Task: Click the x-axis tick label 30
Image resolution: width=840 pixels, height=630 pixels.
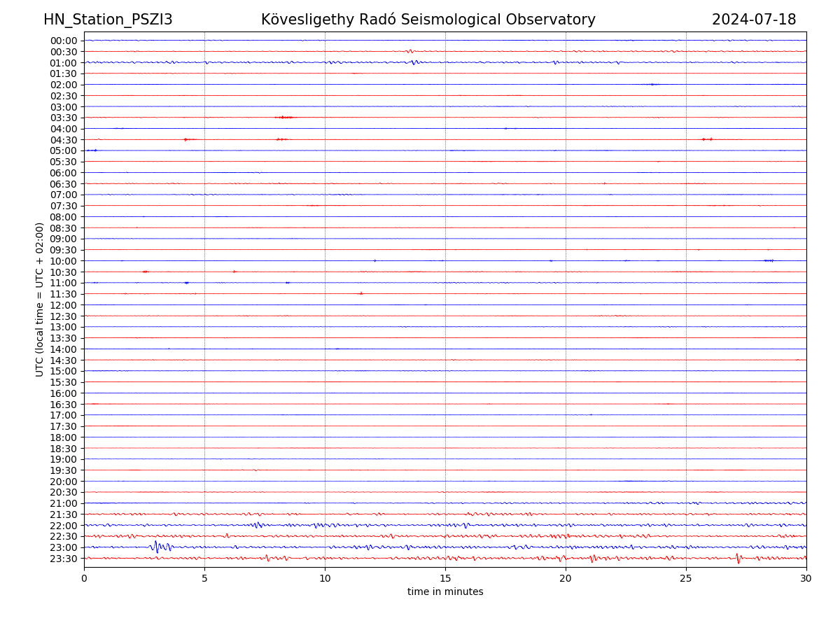Action: [806, 579]
